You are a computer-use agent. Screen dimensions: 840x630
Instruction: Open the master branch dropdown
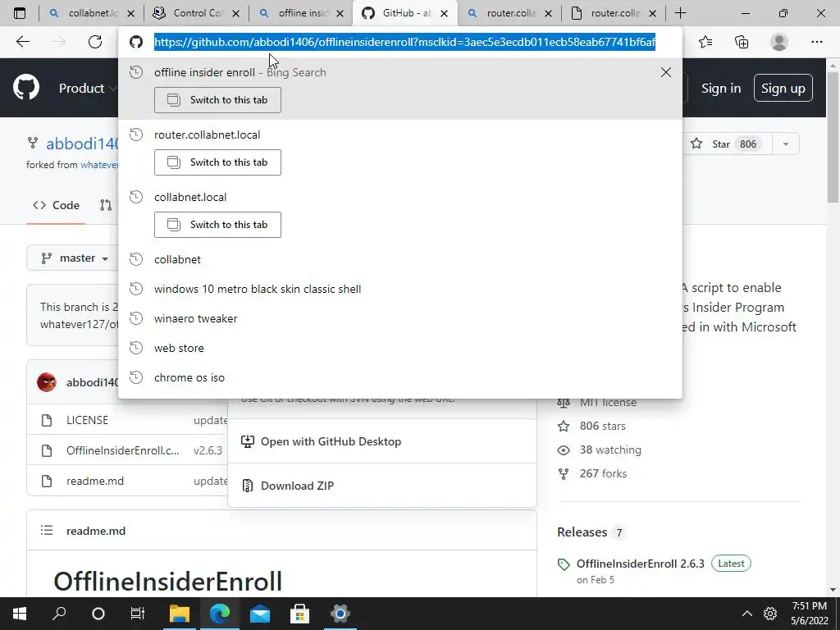(x=74, y=258)
